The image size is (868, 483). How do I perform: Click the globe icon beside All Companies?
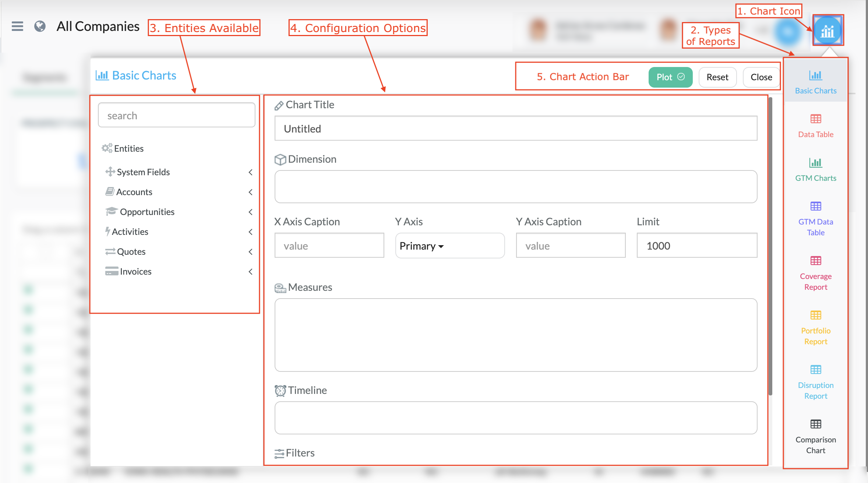40,26
